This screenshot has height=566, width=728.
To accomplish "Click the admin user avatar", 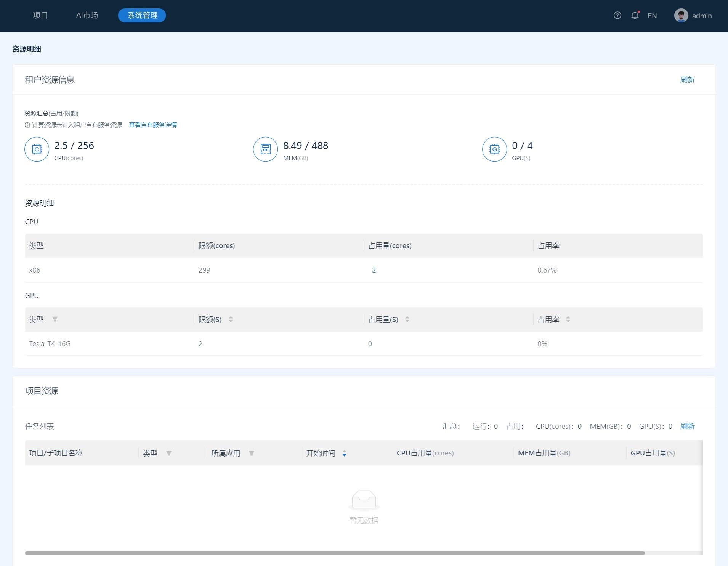I will pyautogui.click(x=681, y=16).
